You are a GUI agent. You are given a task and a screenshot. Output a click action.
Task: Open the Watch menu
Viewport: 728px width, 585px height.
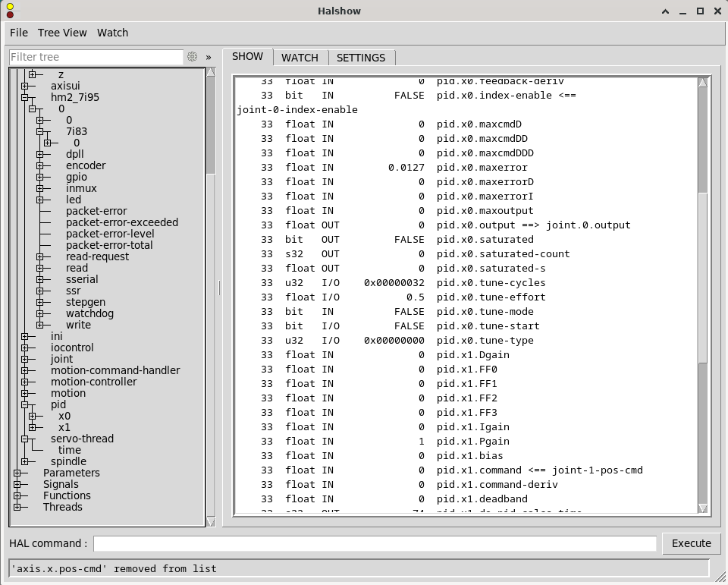pyautogui.click(x=112, y=33)
